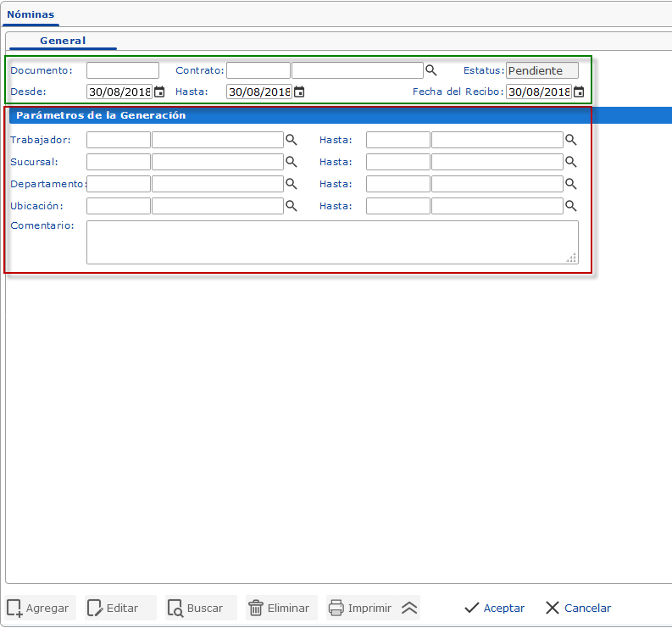
Task: Expand options with the double chevron button
Action: [409, 608]
